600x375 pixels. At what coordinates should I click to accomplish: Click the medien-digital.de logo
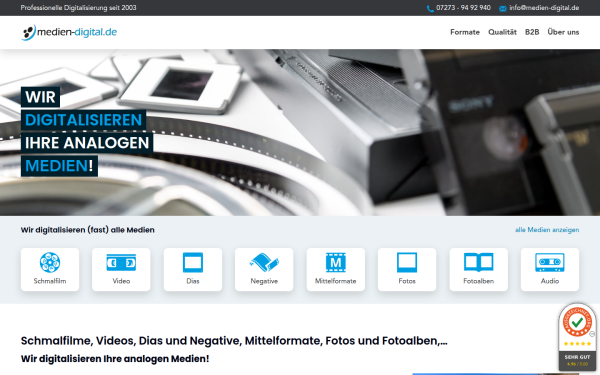[x=69, y=32]
